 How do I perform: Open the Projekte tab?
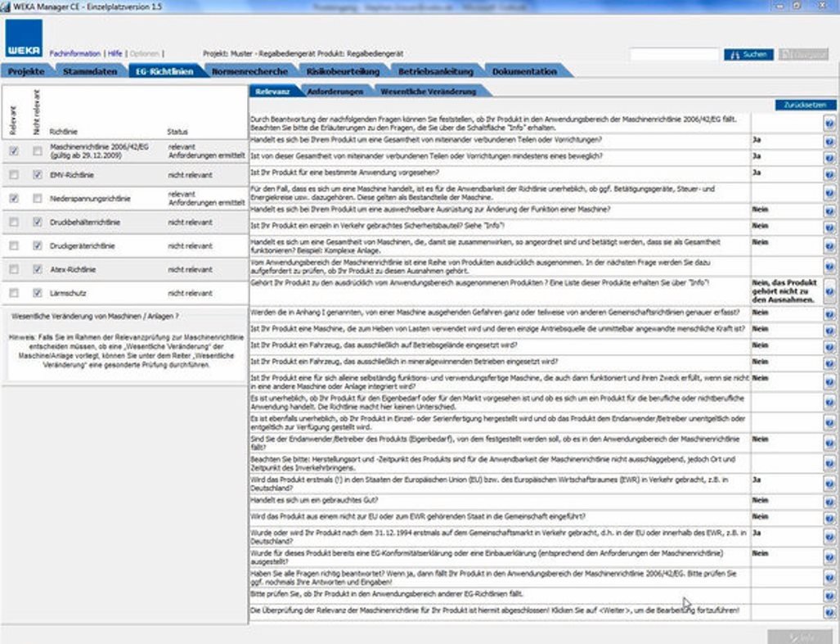(25, 71)
